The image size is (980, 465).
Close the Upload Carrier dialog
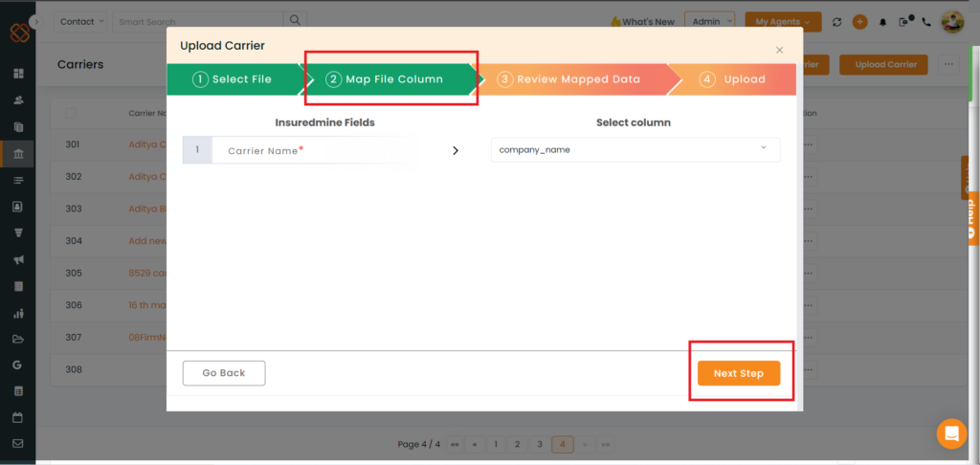[x=779, y=50]
